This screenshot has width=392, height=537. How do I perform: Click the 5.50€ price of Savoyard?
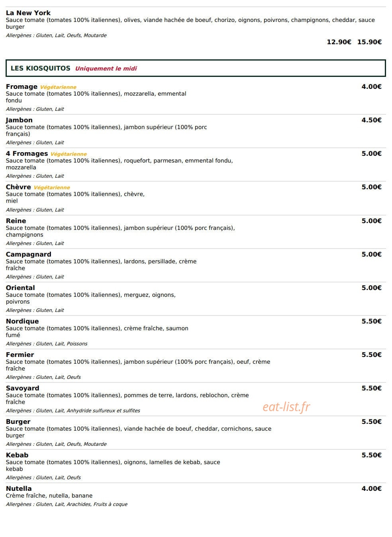click(371, 388)
